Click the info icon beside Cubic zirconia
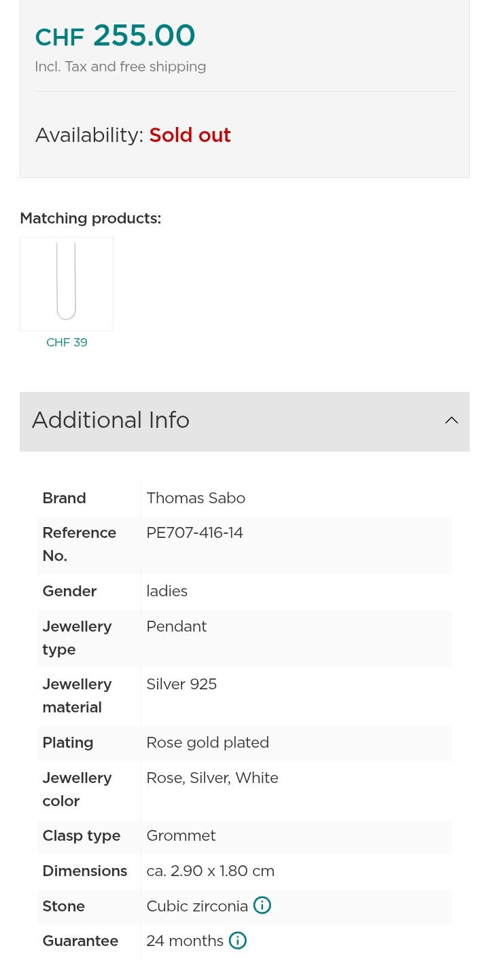Image resolution: width=486 pixels, height=980 pixels. [x=262, y=905]
